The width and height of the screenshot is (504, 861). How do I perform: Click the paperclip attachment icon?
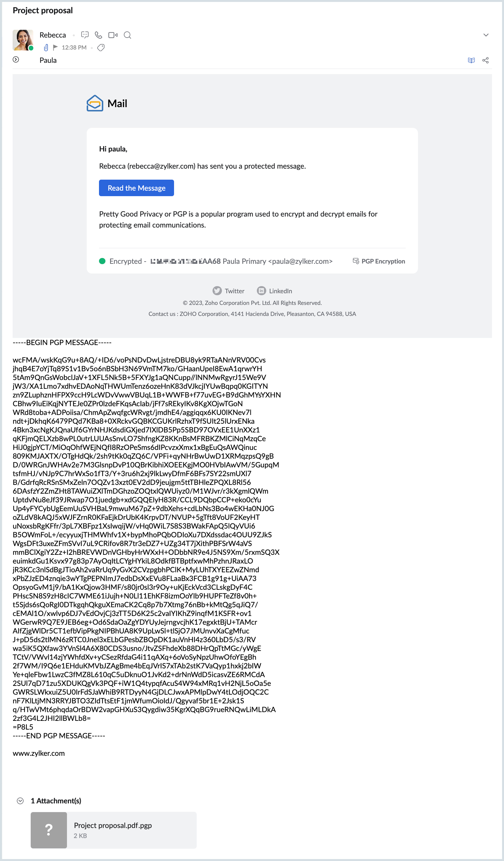[46, 48]
